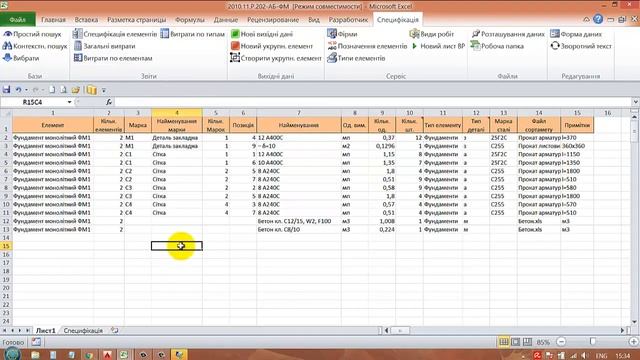Switch to Page Layout view in status bar
Image resolution: width=640 pixels, height=360 pixels.
(516, 342)
